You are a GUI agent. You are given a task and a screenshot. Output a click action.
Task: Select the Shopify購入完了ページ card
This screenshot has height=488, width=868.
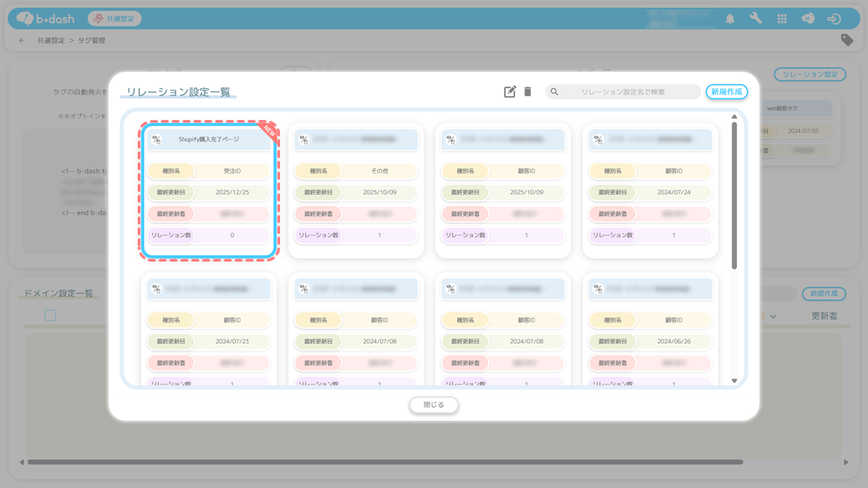point(208,191)
